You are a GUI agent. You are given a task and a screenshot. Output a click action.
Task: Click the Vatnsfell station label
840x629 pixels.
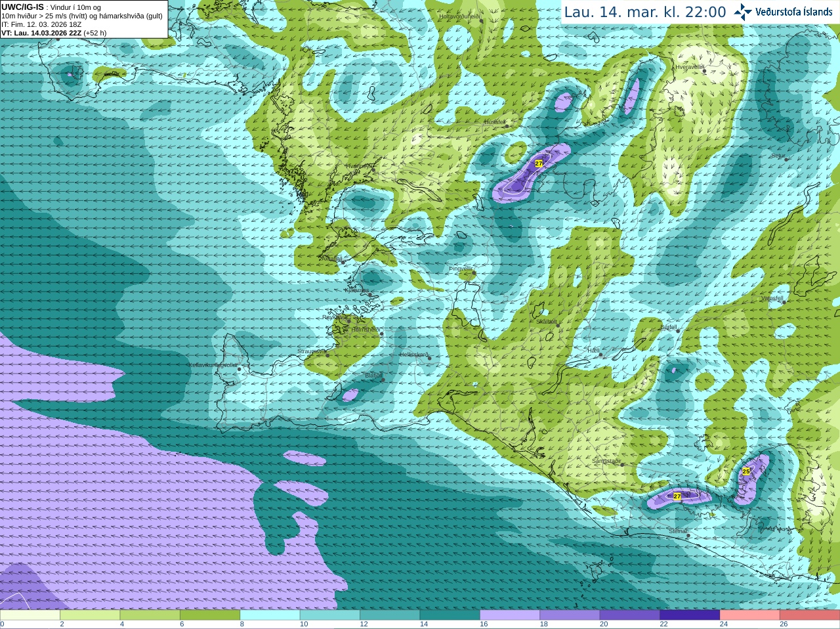[x=772, y=298]
